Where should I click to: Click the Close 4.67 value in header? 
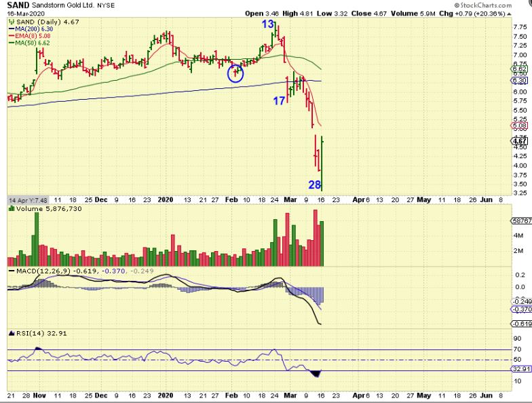[369, 14]
